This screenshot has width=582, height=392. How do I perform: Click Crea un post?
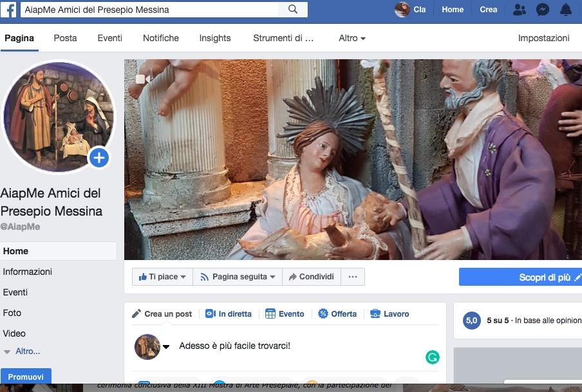coord(162,314)
